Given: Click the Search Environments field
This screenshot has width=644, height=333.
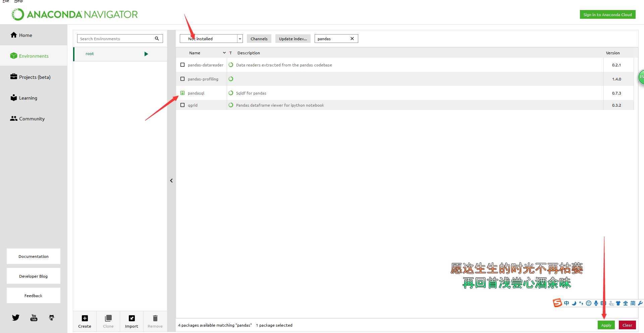Looking at the screenshot, I should point(116,39).
